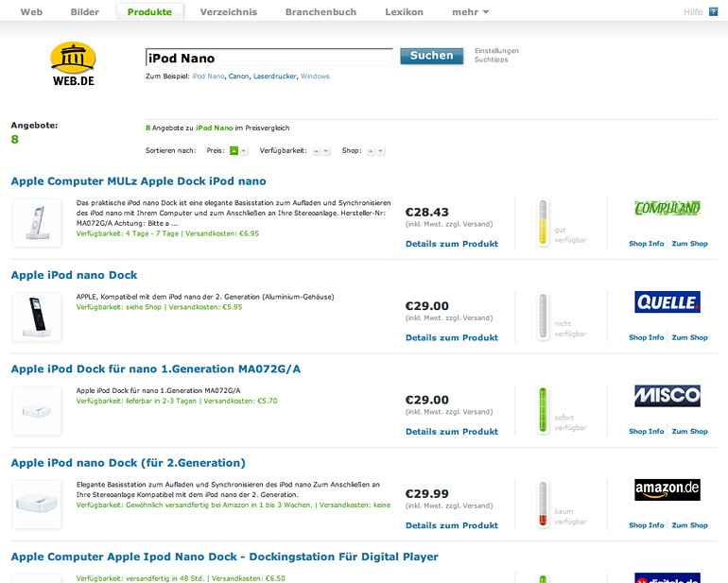Open Einstellungen link

pos(496,51)
